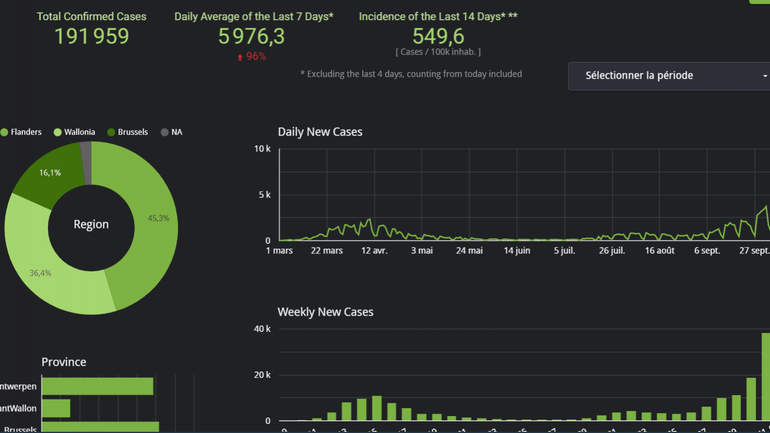Click the Daily Average value 5 976,3

[x=252, y=37]
